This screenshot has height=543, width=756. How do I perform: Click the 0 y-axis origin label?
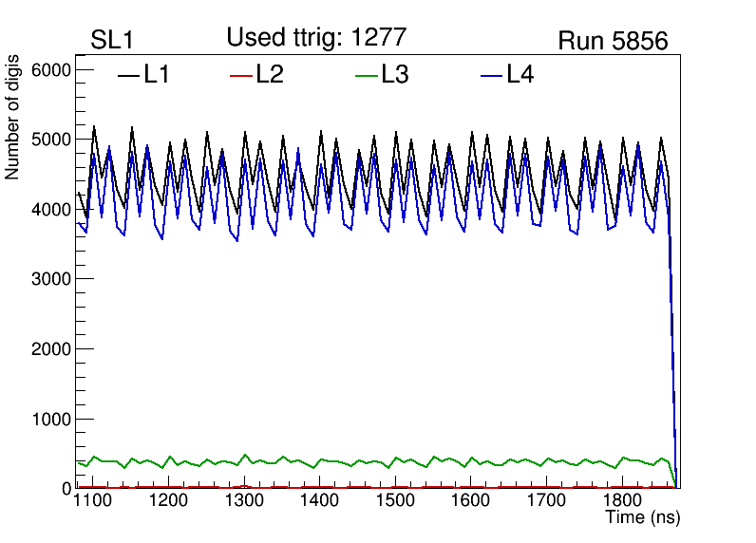tap(65, 488)
